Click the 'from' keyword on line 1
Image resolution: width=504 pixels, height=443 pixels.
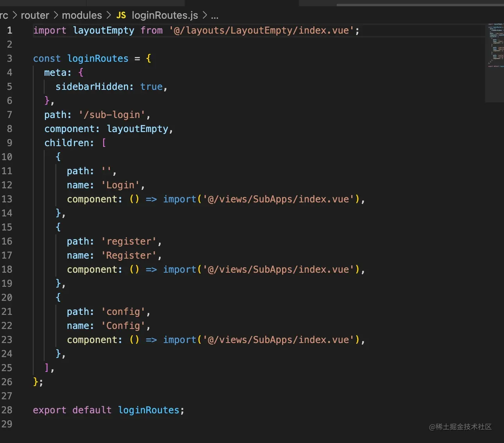point(152,30)
